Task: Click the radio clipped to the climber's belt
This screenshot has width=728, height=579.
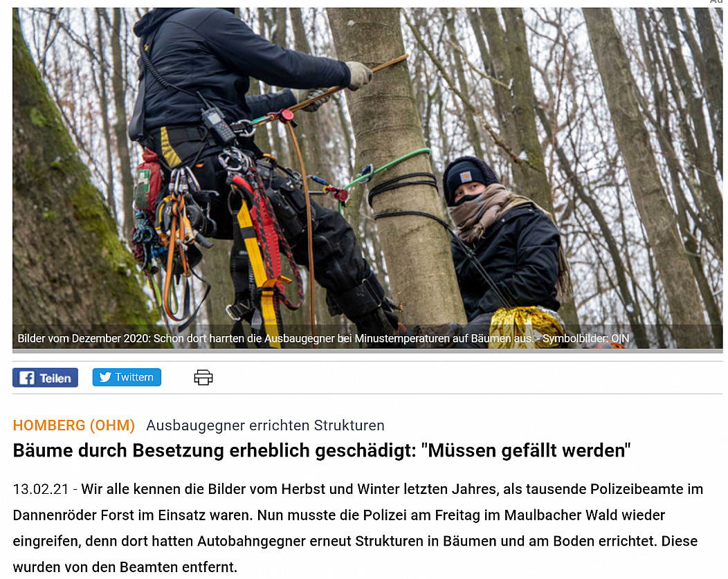Action: click(x=217, y=123)
